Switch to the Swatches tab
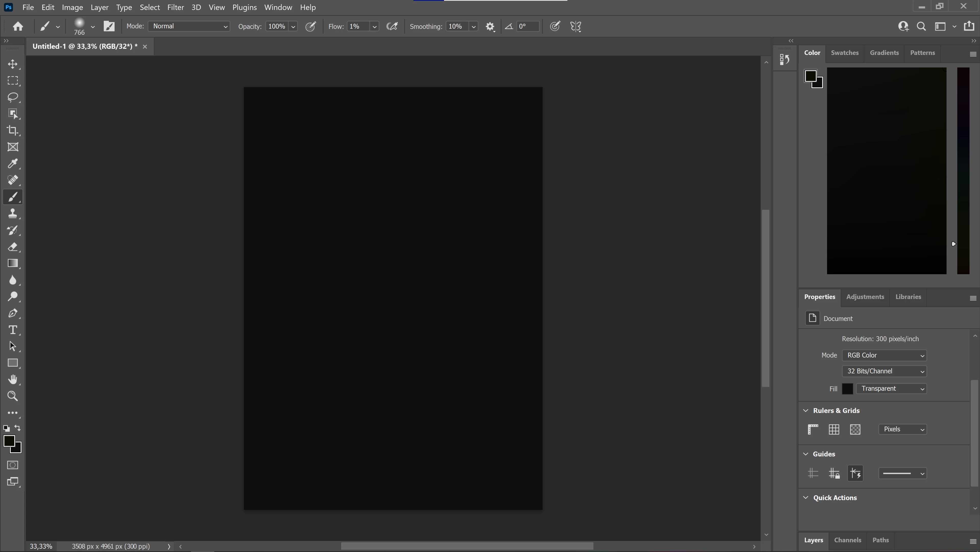This screenshot has height=552, width=980. 845,53
